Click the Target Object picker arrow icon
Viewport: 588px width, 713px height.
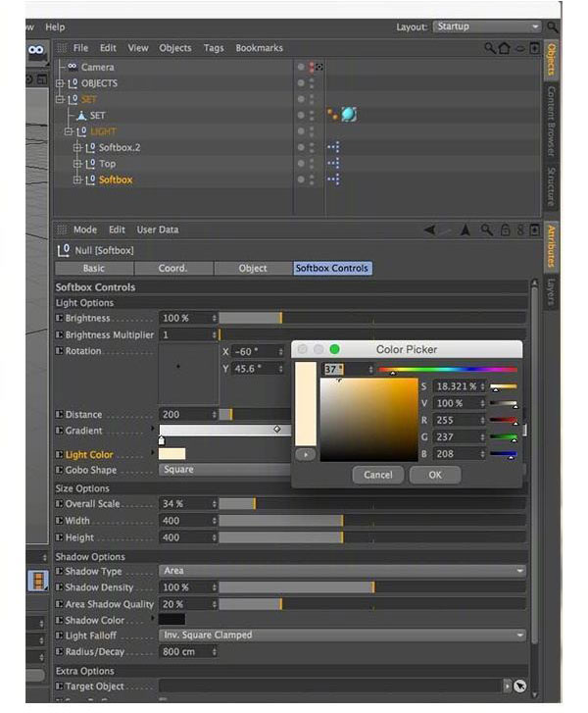click(519, 686)
